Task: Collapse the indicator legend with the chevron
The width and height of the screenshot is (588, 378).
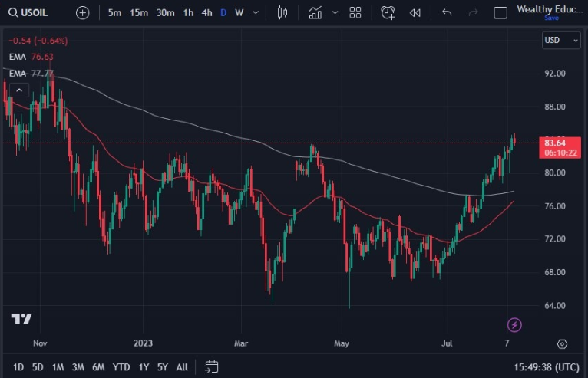Action: pyautogui.click(x=19, y=90)
